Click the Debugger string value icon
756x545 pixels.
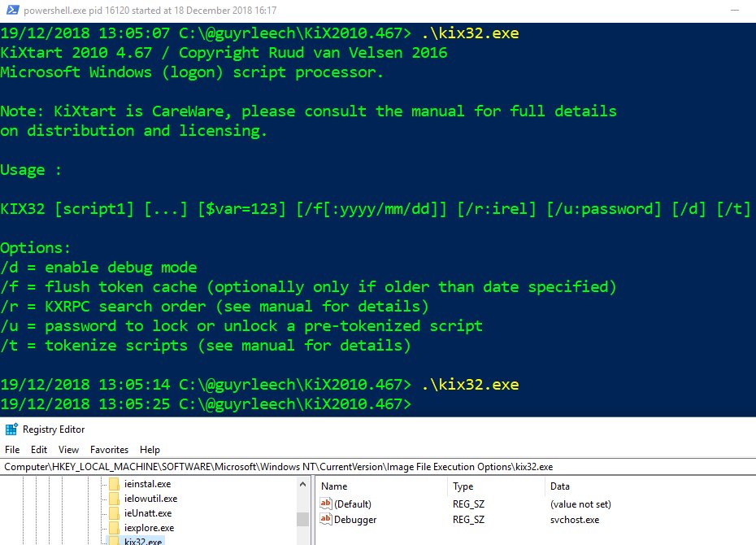[326, 520]
